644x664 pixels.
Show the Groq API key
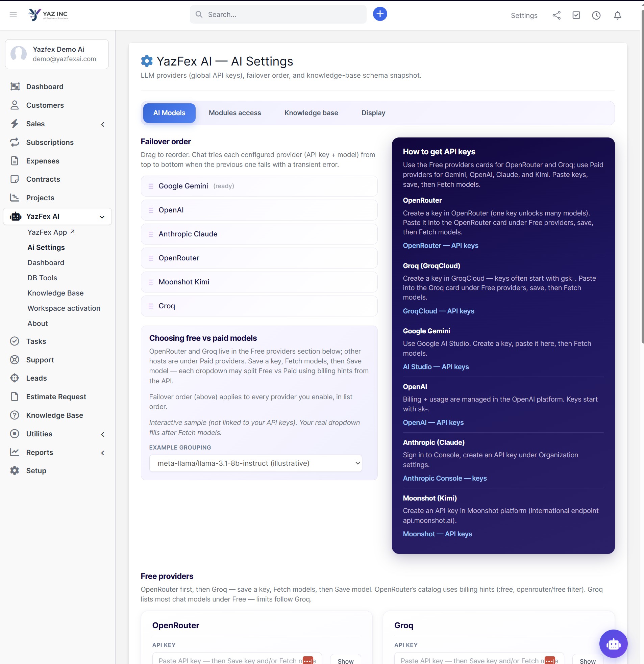pos(587,659)
